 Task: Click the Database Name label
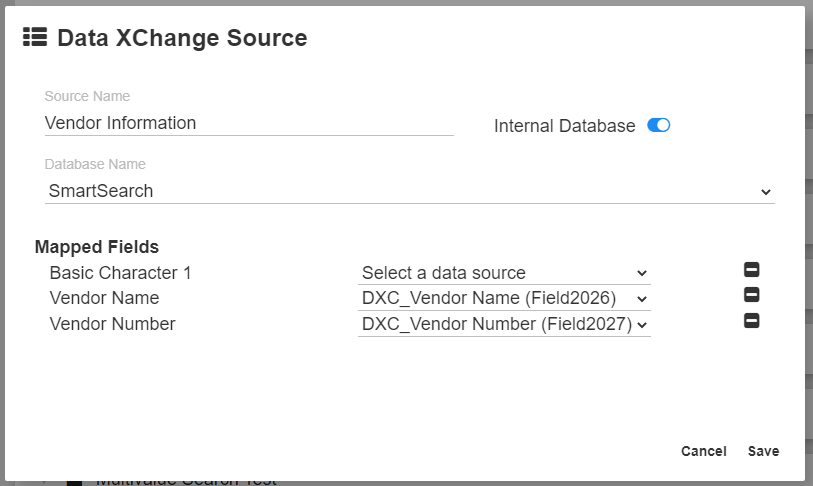[95, 164]
